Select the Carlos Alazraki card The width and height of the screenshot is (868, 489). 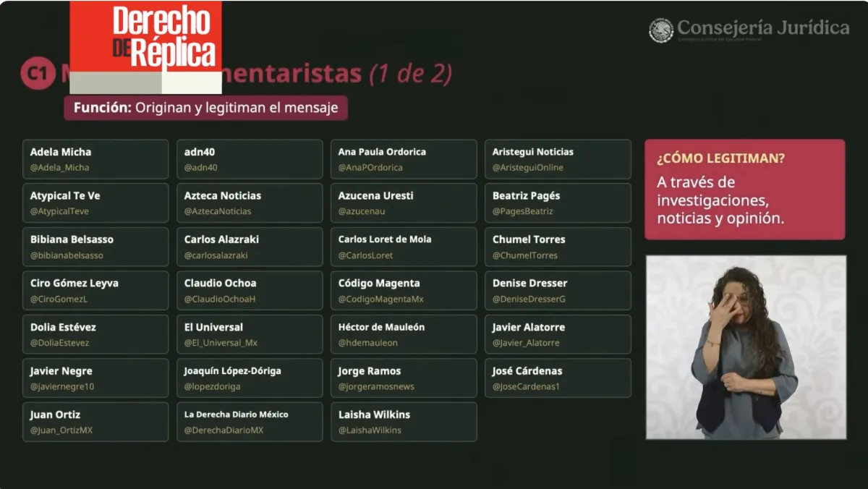pyautogui.click(x=250, y=247)
